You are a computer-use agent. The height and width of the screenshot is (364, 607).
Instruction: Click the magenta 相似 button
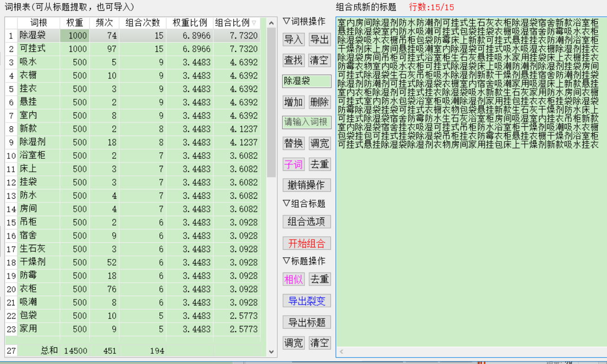(x=293, y=279)
